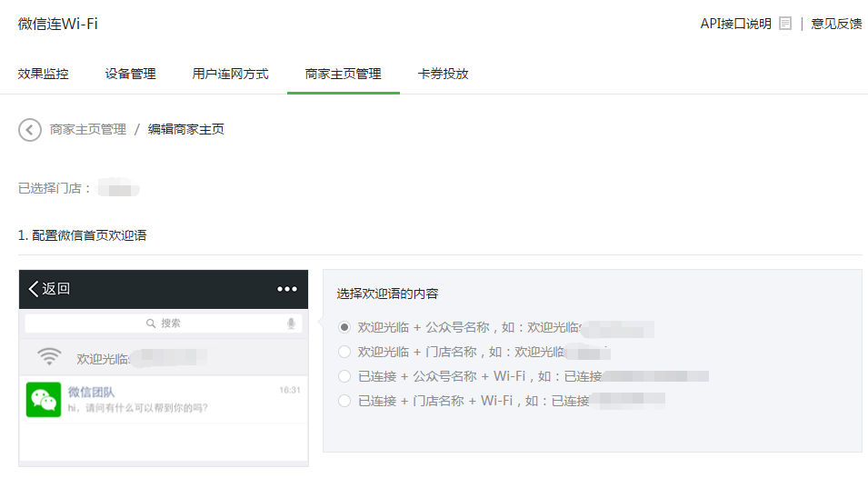The width and height of the screenshot is (868, 478).
Task: Click the green WeChat team avatar
Action: point(44,400)
